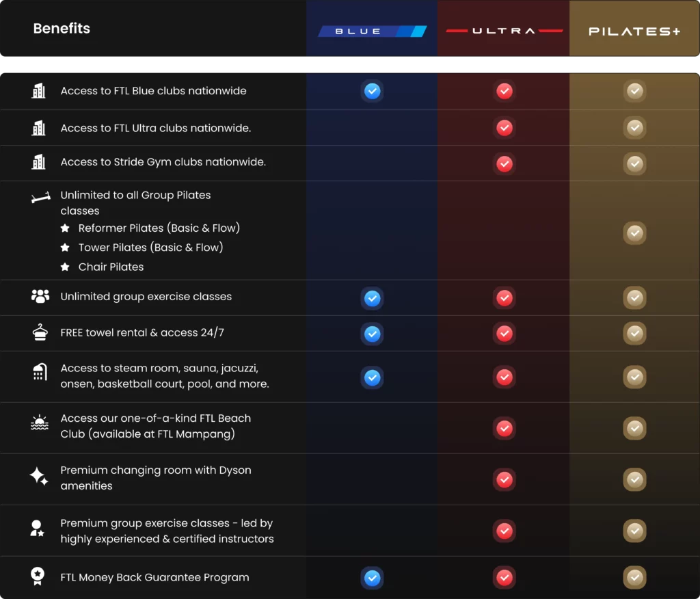Screen dimensions: 700x599
Task: Click Pilates+ checkmark for Group Pilates classes
Action: pos(634,233)
